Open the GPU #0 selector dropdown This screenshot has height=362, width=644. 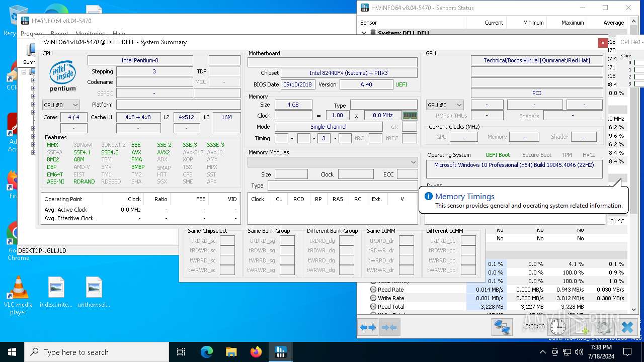coord(444,105)
